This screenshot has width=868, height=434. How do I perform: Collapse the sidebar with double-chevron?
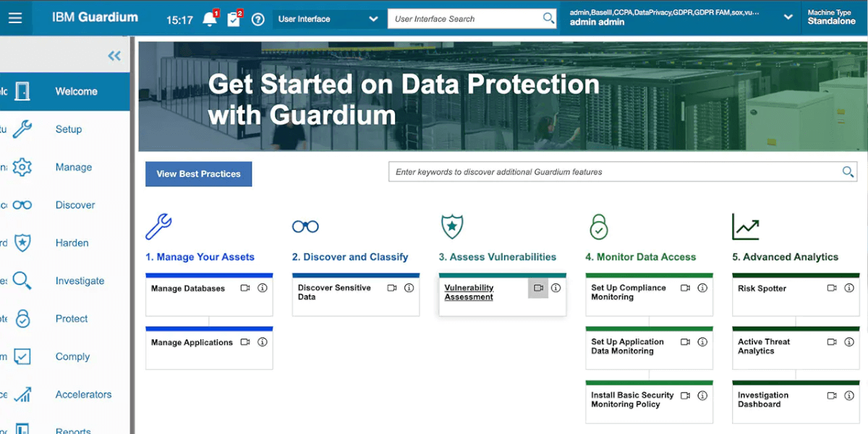(114, 55)
